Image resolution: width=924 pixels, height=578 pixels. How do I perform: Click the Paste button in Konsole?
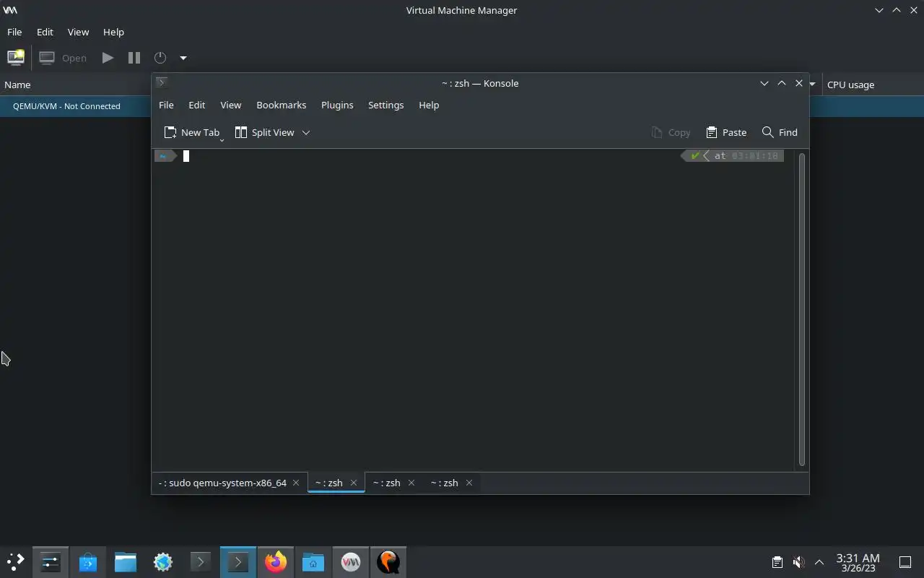click(x=726, y=132)
